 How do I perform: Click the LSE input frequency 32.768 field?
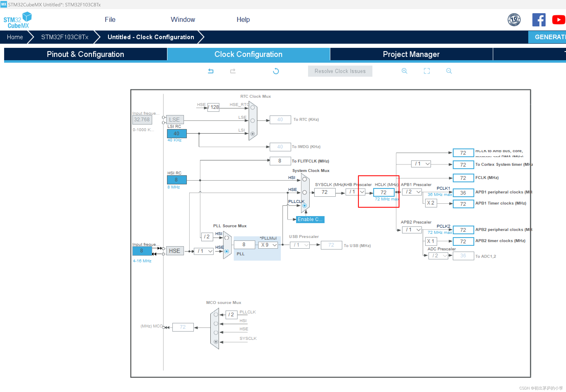coord(142,120)
